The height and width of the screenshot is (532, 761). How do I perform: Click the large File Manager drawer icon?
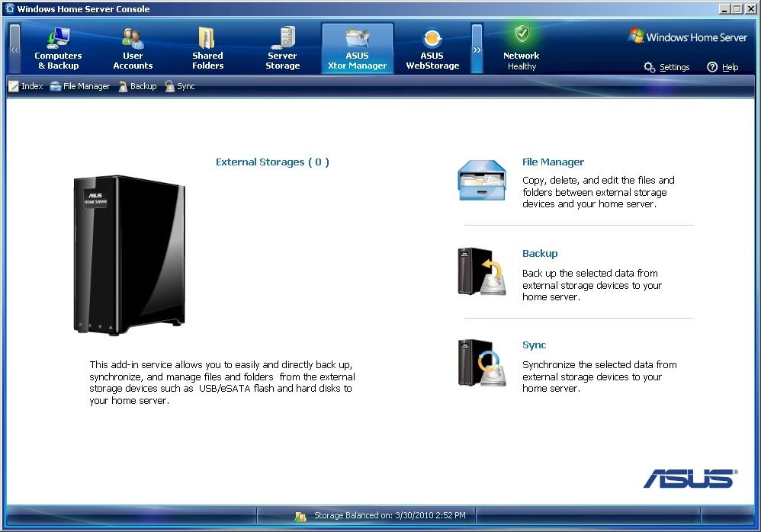(482, 181)
